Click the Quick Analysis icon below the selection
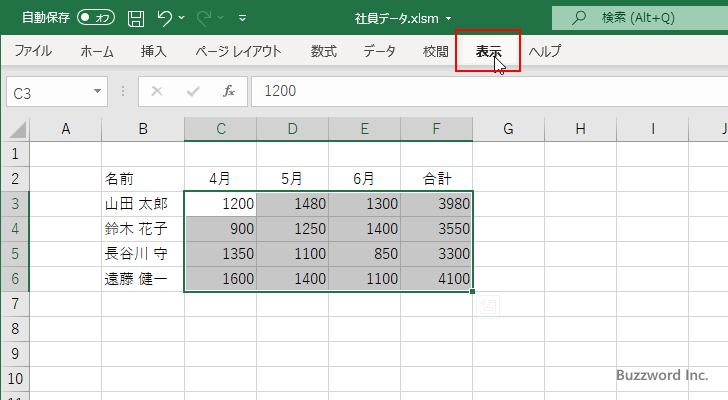This screenshot has width=728, height=400. point(488,307)
